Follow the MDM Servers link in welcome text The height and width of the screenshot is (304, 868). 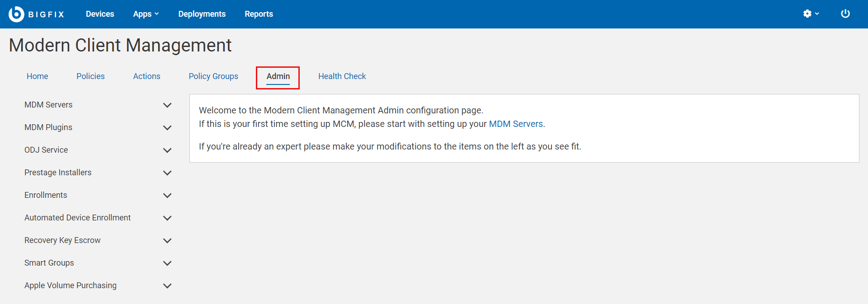pyautogui.click(x=515, y=124)
